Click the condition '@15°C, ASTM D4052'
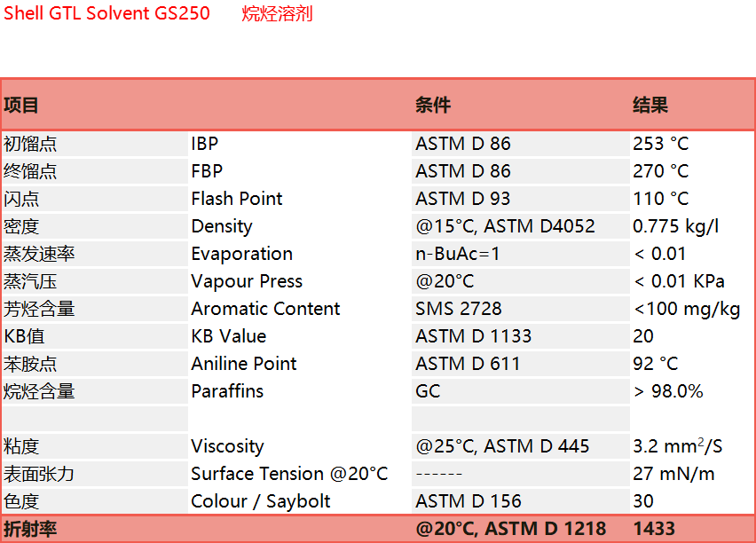 tap(505, 226)
